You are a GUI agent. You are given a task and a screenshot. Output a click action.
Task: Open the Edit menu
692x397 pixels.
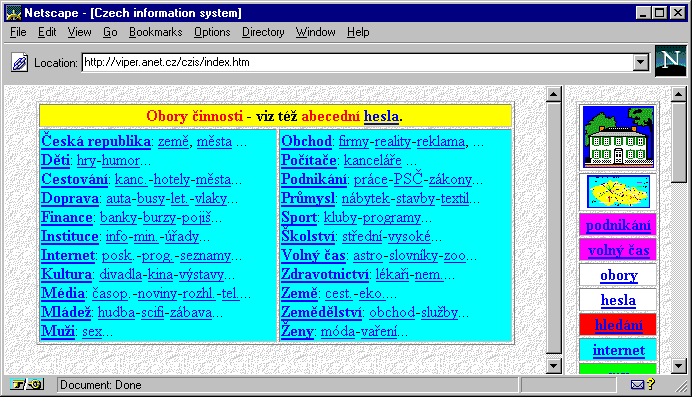pyautogui.click(x=47, y=32)
